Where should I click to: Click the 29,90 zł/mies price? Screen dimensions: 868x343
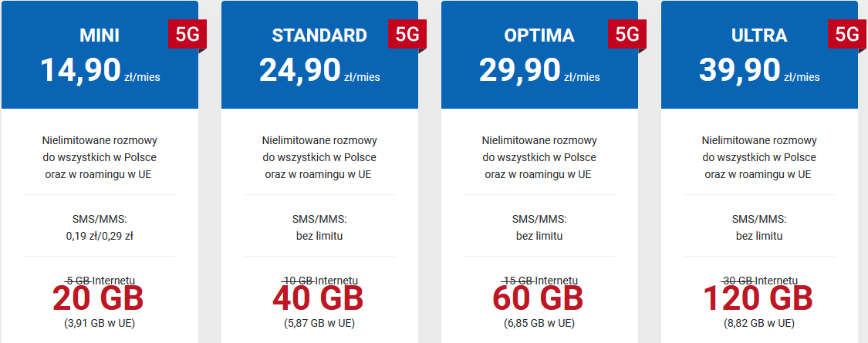tap(539, 70)
